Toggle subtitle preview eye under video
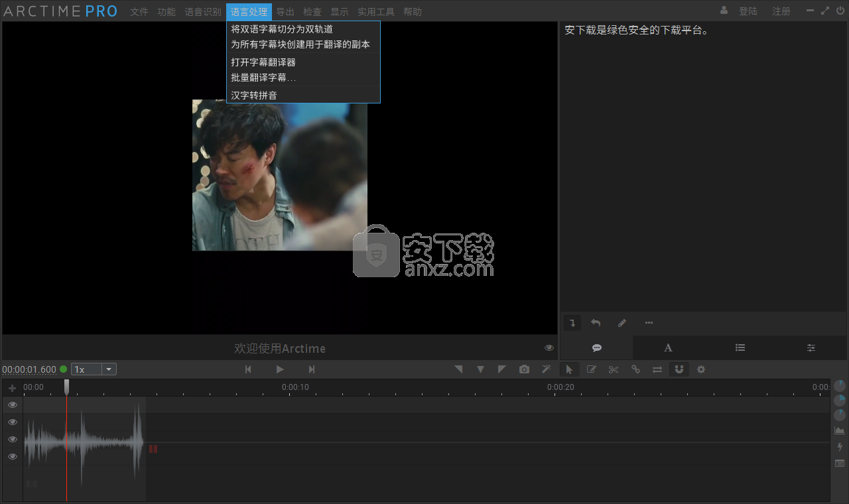This screenshot has width=849, height=504. point(549,347)
